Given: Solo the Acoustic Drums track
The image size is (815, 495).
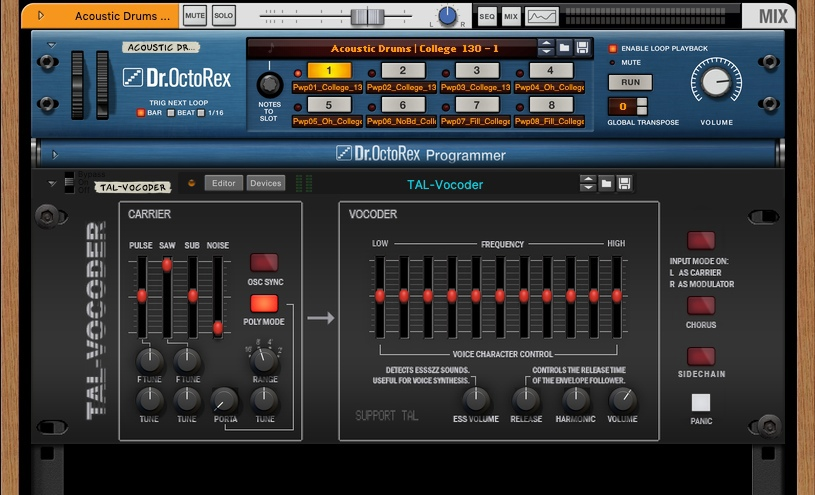Looking at the screenshot, I should coord(224,16).
